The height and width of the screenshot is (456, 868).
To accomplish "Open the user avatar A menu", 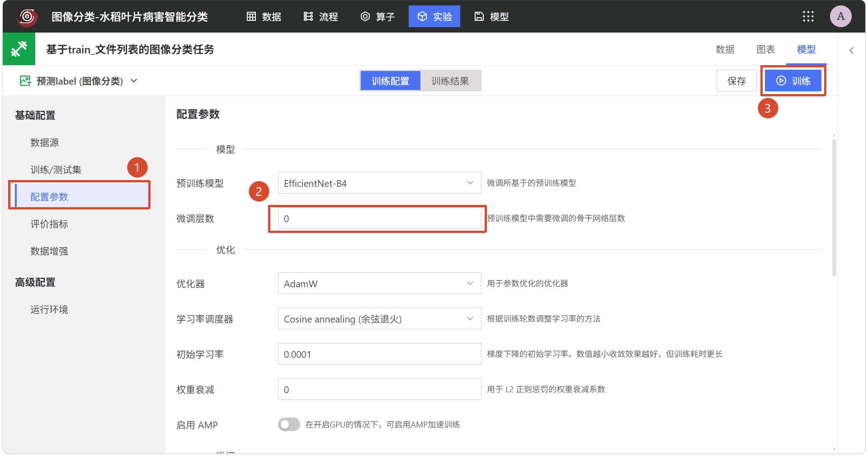I will point(840,17).
